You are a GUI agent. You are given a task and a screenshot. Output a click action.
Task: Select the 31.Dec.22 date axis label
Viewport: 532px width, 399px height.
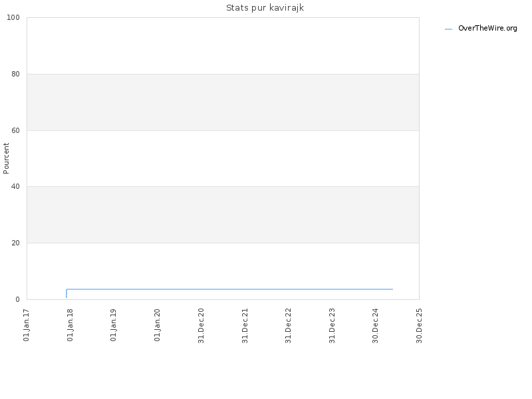coord(289,326)
